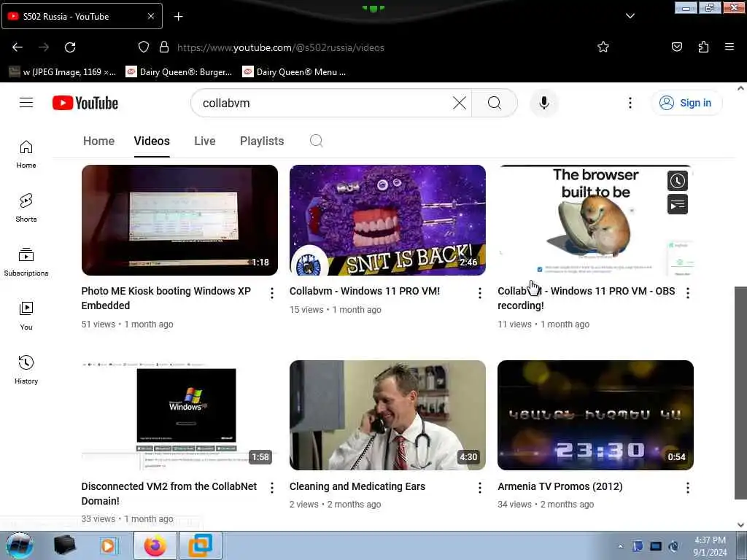
Task: Open History in the left sidebar
Action: [x=26, y=370]
